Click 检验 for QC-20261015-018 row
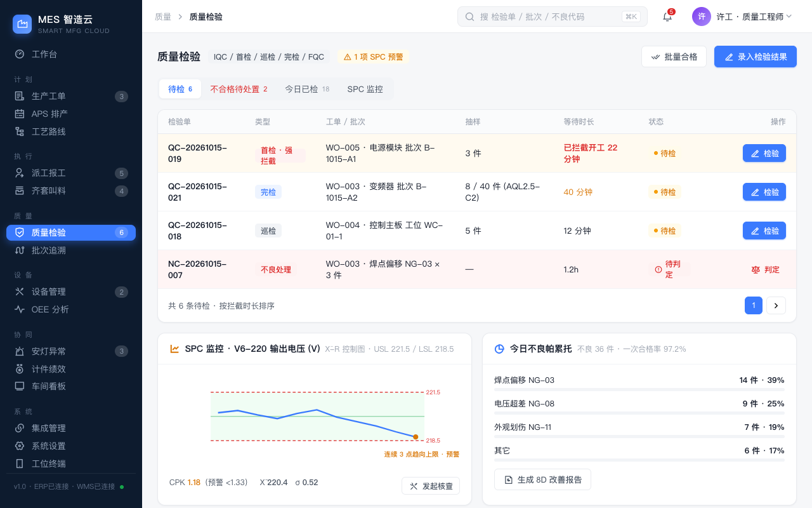Viewport: 812px width, 508px height. [764, 231]
